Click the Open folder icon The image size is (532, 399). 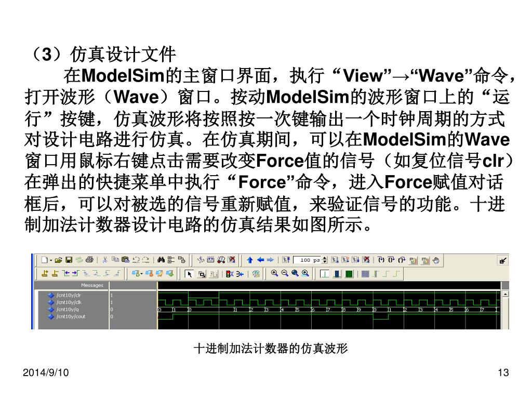pyautogui.click(x=59, y=260)
